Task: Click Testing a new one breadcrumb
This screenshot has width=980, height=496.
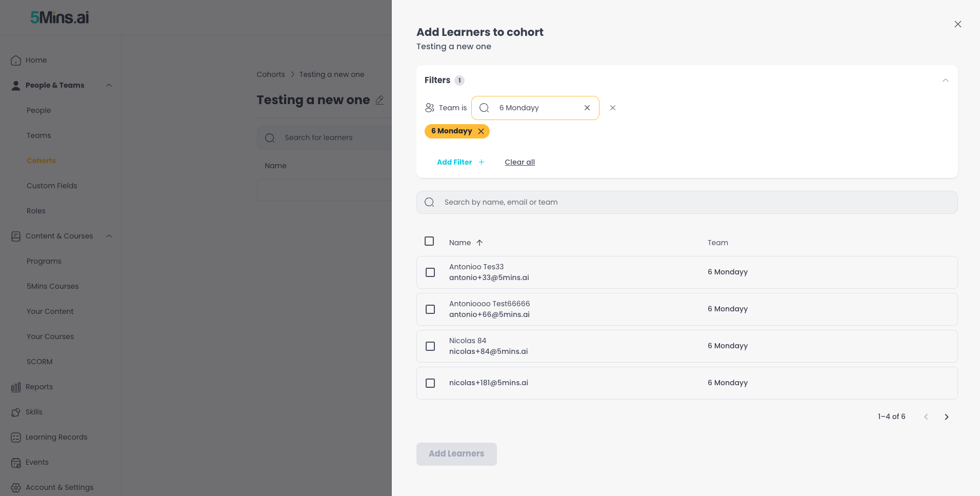Action: pos(332,74)
